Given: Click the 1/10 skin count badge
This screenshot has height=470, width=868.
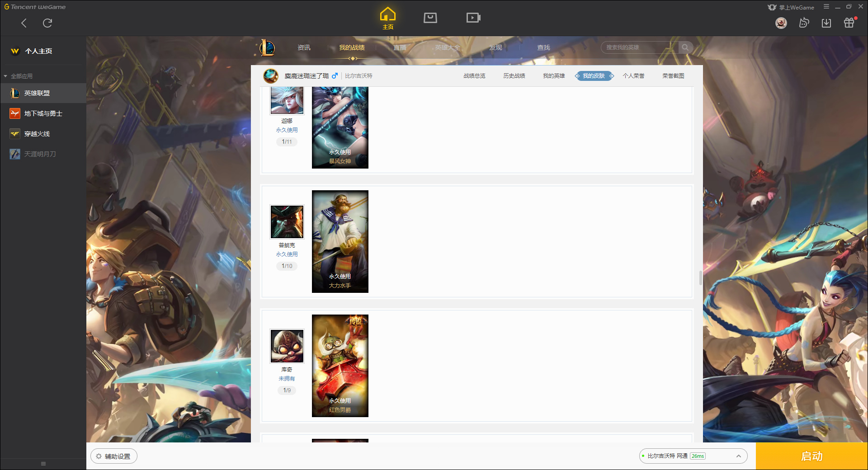Looking at the screenshot, I should pos(287,266).
